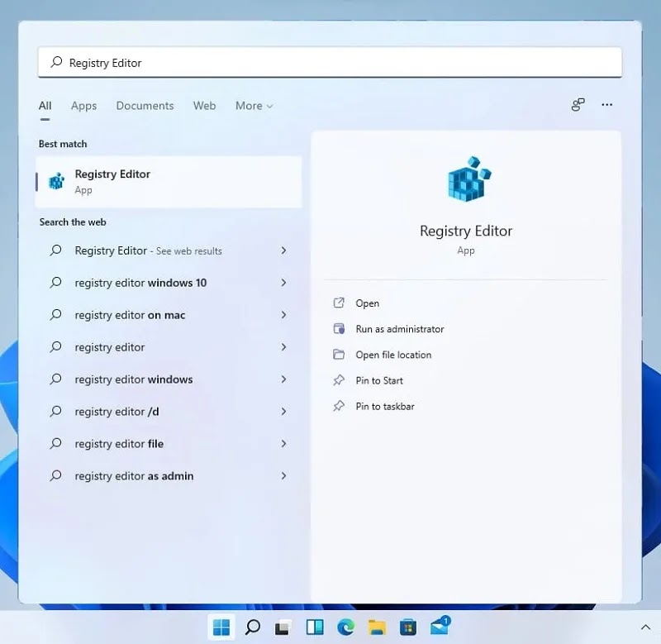
Task: Select suggestion registry editor file
Action: point(169,444)
